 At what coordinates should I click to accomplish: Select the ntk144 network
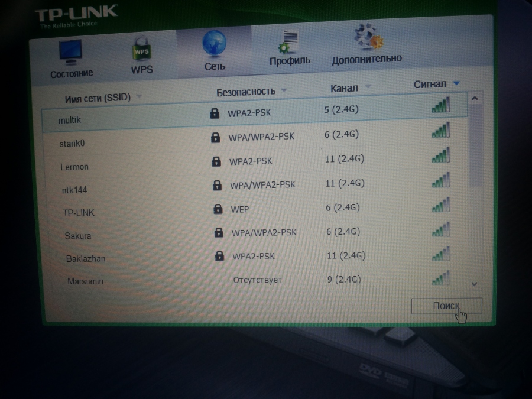74,190
